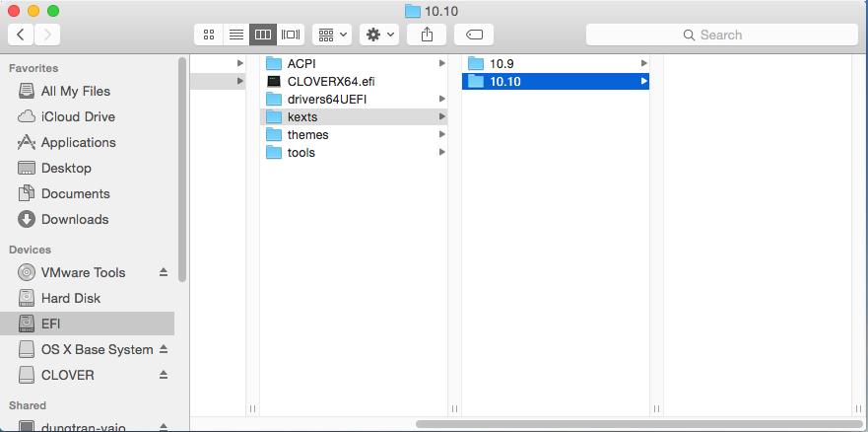Image resolution: width=868 pixels, height=432 pixels.
Task: Switch to list view mode
Action: [235, 35]
